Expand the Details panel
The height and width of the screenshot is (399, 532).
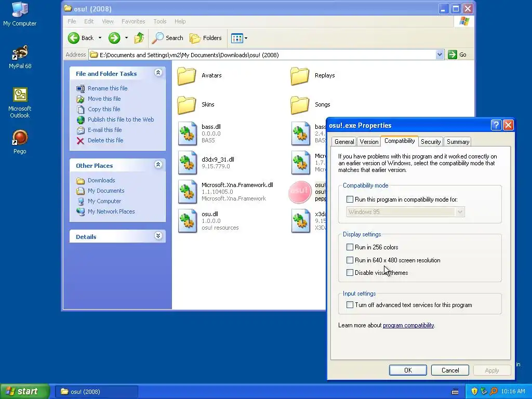(158, 236)
